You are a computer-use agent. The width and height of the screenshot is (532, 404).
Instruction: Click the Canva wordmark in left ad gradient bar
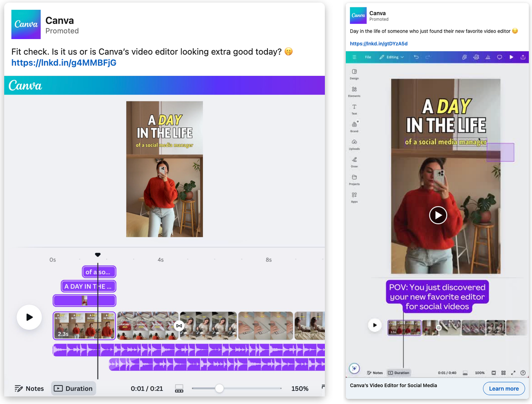click(x=25, y=85)
